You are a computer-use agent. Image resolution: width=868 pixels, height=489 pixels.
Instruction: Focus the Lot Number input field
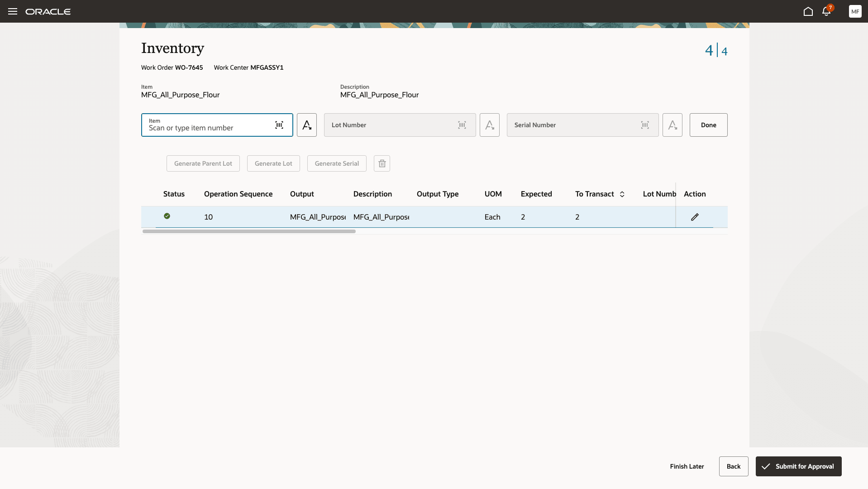[400, 125]
